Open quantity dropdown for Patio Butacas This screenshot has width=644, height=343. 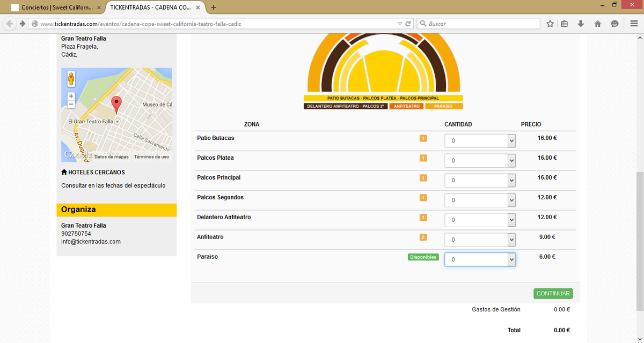coord(480,140)
